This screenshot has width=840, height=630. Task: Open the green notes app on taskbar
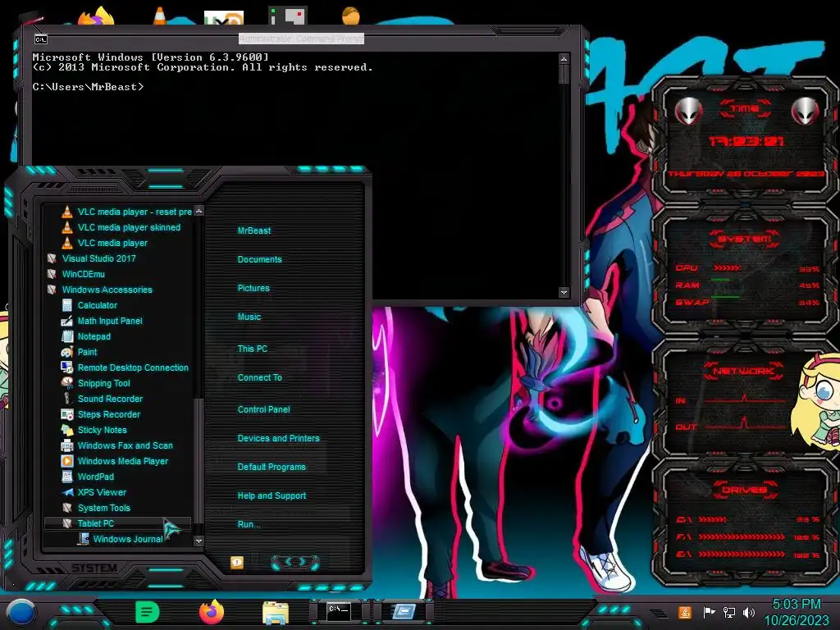148,612
